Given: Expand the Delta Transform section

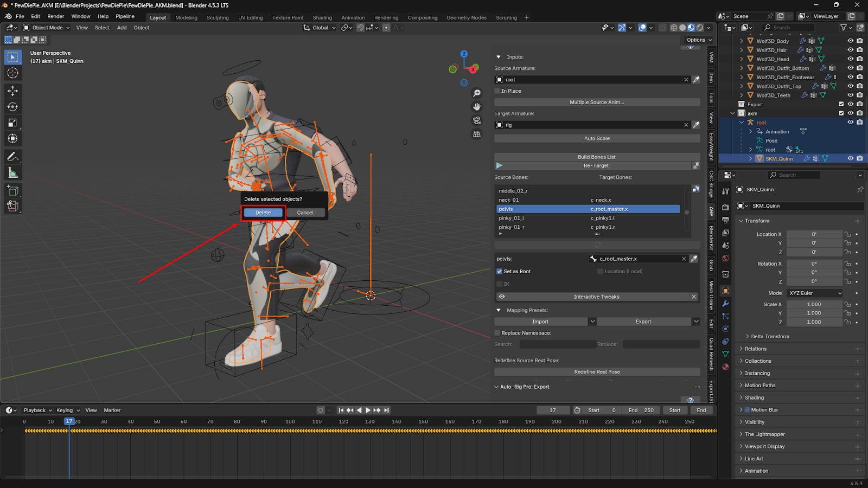Looking at the screenshot, I should (x=769, y=337).
